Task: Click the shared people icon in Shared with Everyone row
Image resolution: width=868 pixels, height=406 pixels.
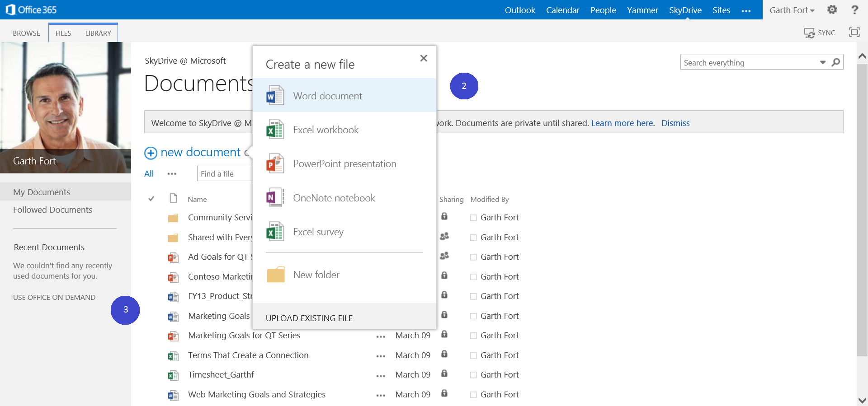Action: point(444,236)
